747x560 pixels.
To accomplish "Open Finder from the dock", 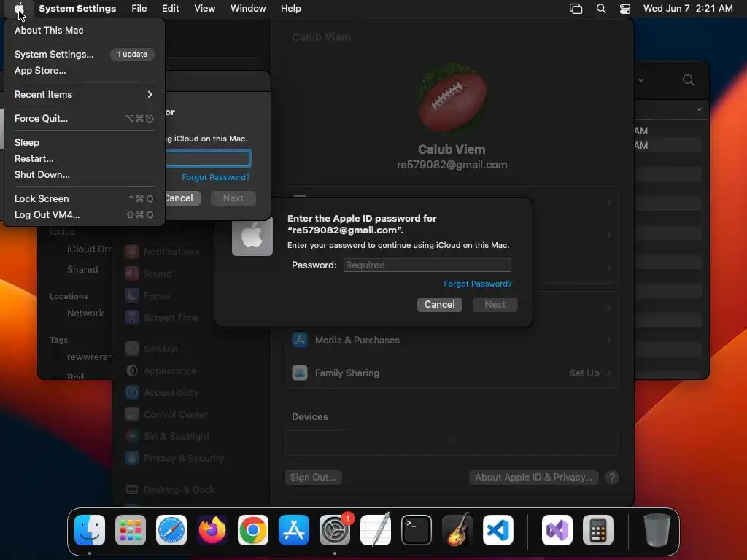I will (x=90, y=530).
